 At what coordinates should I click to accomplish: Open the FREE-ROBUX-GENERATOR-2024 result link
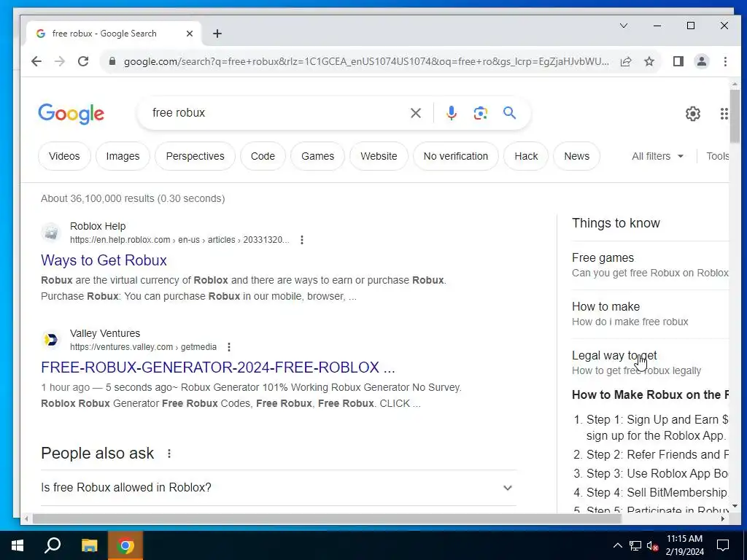[x=217, y=367]
